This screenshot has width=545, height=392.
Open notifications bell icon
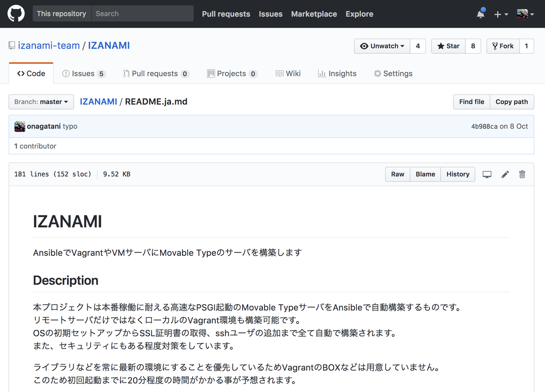coord(481,14)
